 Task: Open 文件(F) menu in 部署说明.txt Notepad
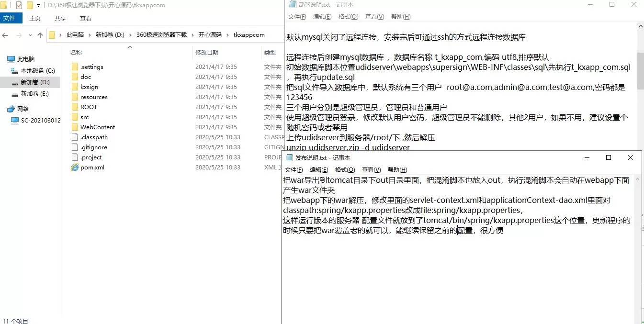[x=297, y=17]
